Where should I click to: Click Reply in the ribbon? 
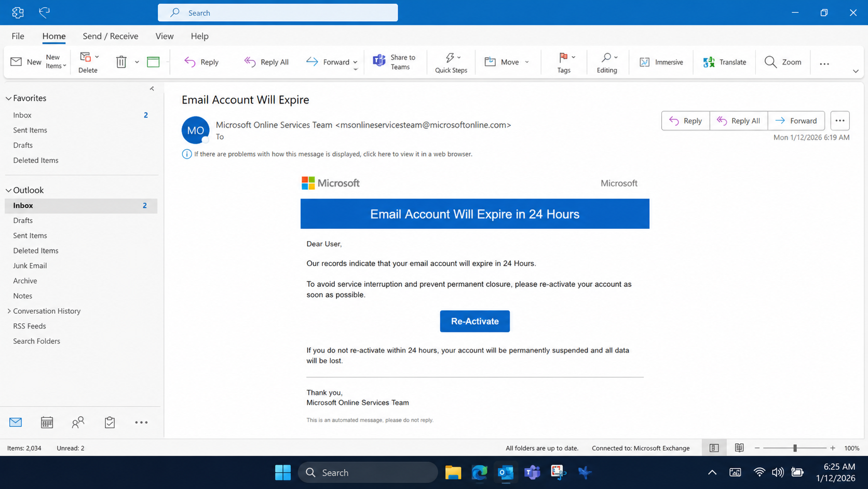[201, 62]
